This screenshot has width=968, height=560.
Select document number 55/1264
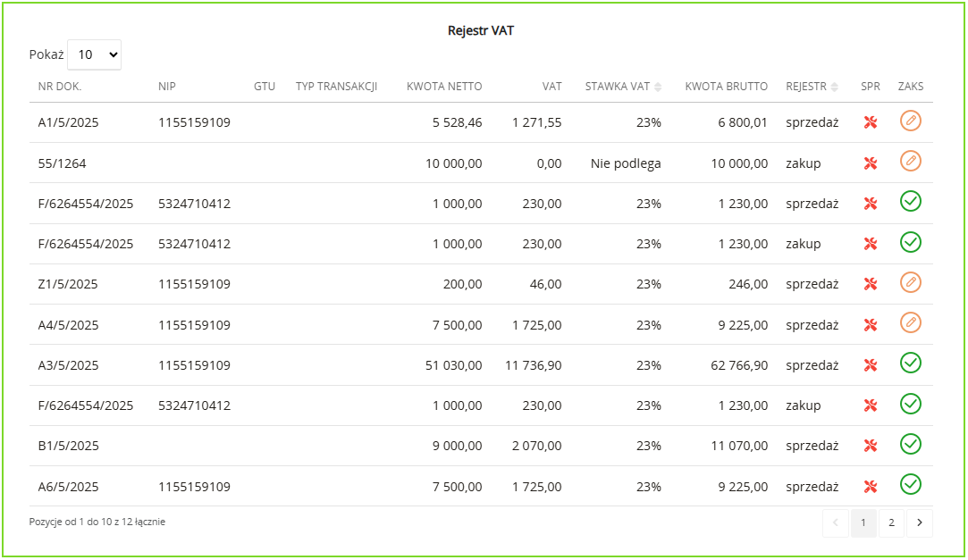[62, 163]
